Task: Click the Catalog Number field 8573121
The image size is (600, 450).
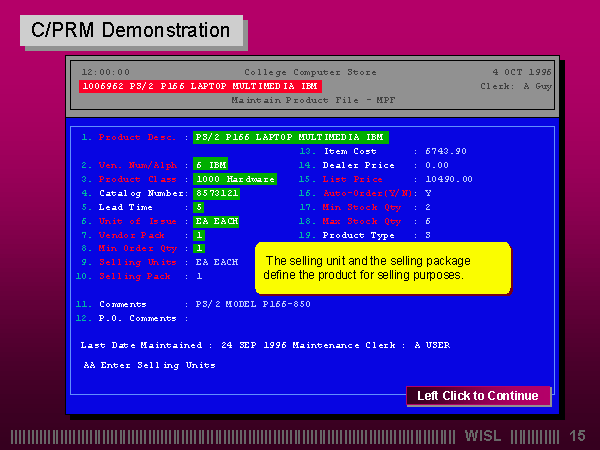Action: click(x=216, y=192)
